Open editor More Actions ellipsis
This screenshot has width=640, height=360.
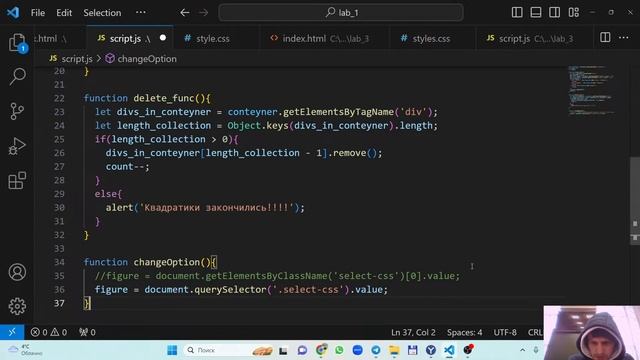(x=624, y=38)
